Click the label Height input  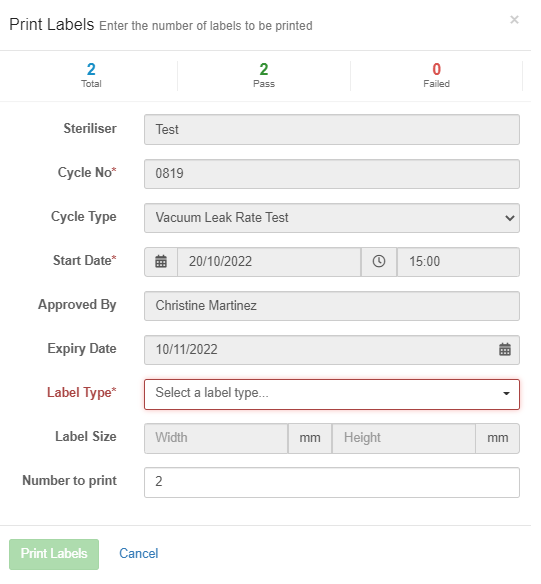pos(404,438)
